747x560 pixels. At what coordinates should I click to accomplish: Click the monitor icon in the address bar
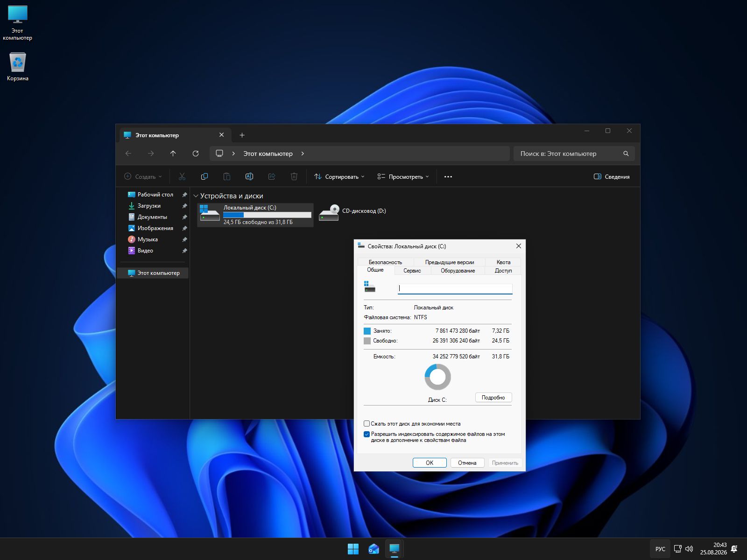click(x=219, y=154)
